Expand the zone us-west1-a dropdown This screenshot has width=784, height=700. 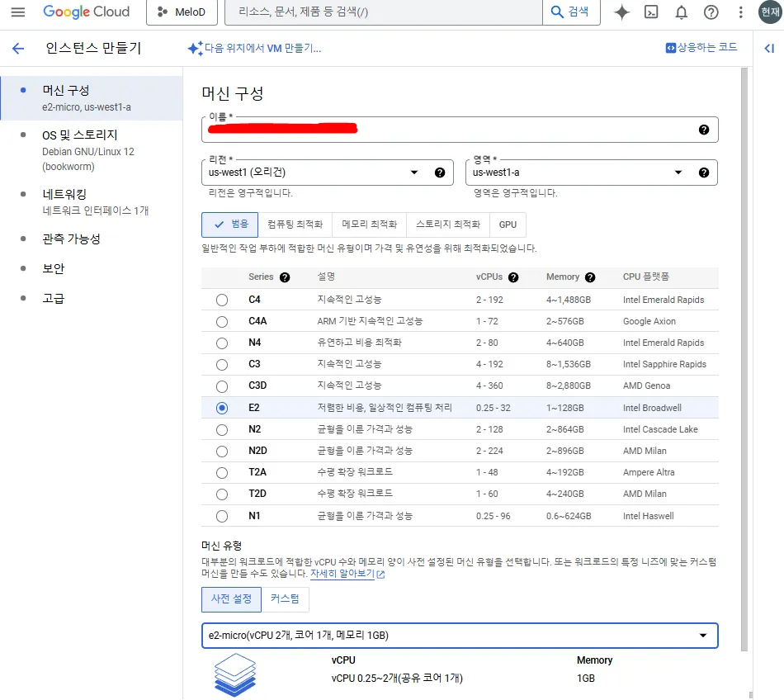[592, 173]
